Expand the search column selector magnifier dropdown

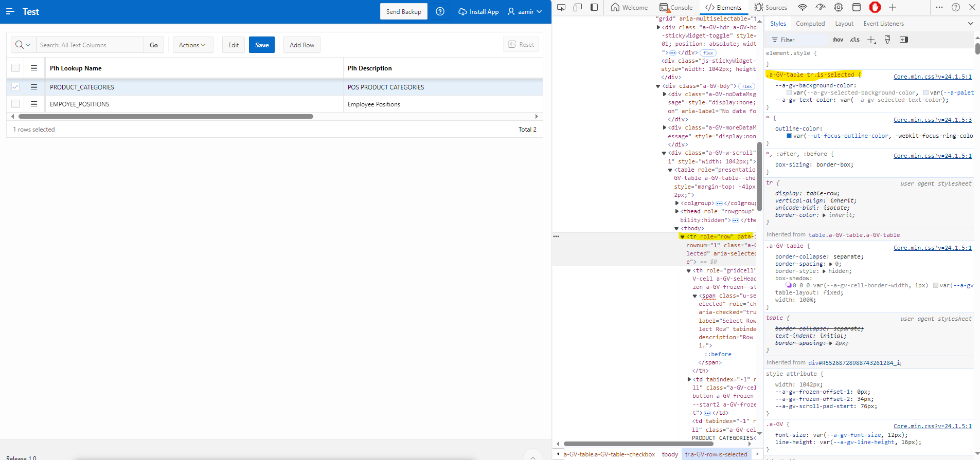23,45
